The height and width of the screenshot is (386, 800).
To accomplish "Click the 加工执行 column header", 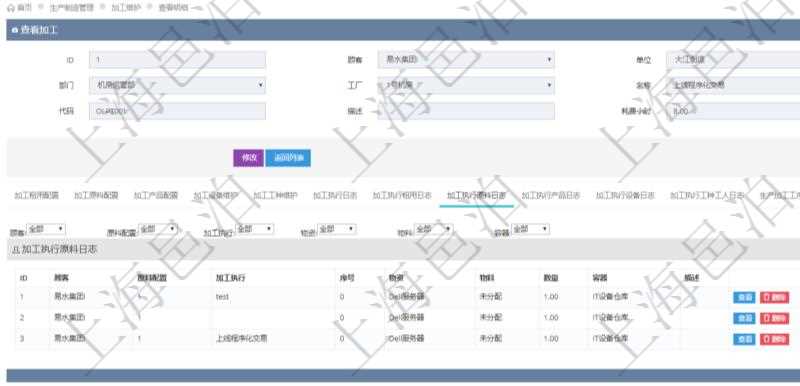I will [230, 278].
